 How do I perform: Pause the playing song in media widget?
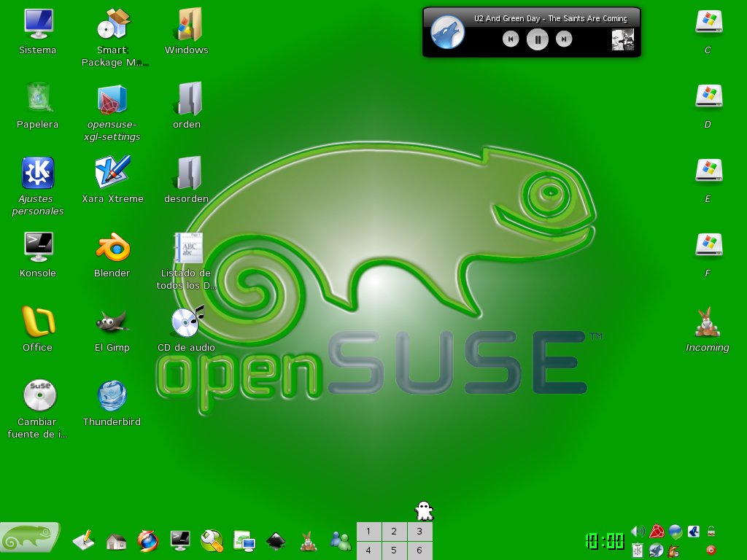coord(538,39)
